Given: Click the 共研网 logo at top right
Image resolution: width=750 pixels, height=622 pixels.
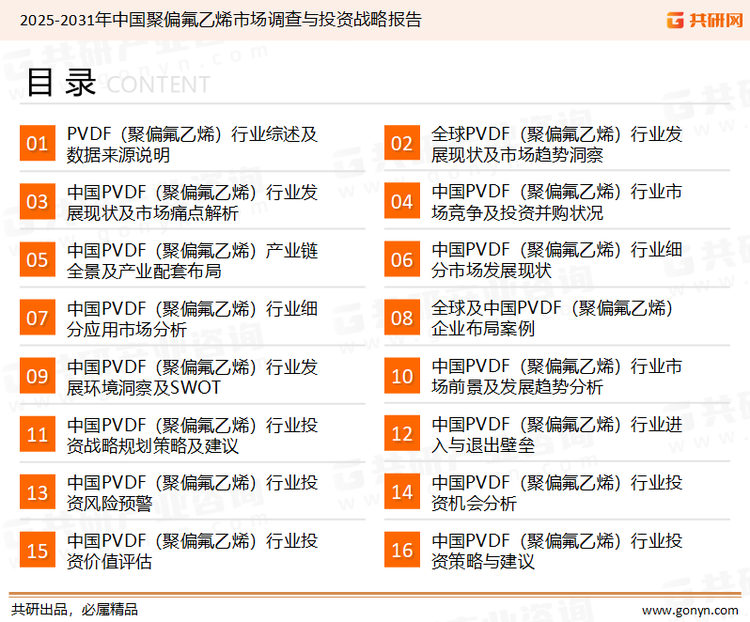Looking at the screenshot, I should tap(705, 20).
